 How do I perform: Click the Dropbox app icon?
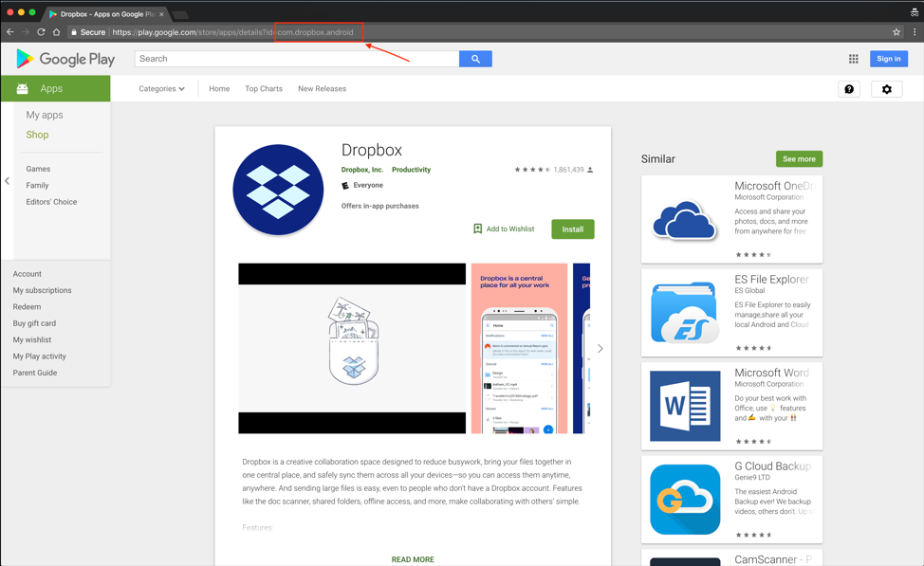[278, 190]
